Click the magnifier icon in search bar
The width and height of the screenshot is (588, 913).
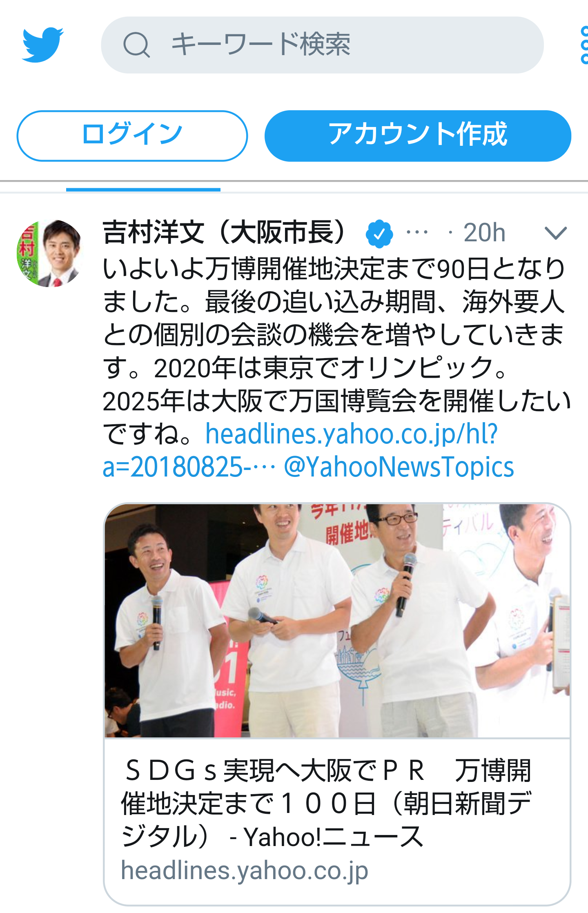pos(136,45)
